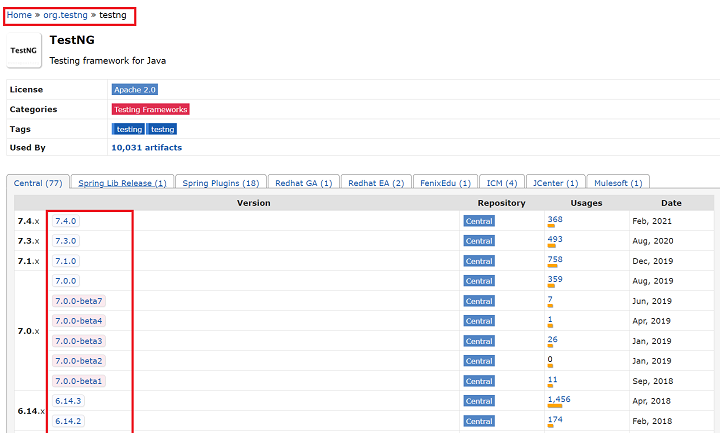Switch to Spring Lib Release (1) tab
The width and height of the screenshot is (720, 433).
122,183
